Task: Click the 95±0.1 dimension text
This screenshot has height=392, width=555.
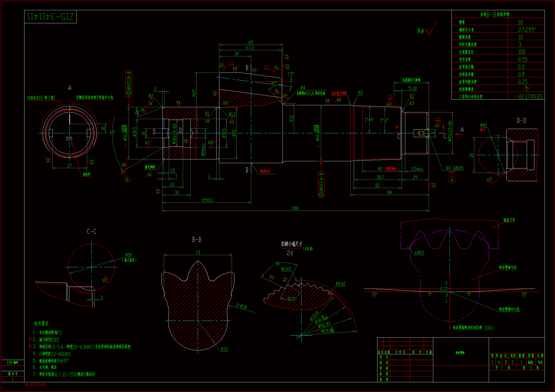Action: [207, 200]
